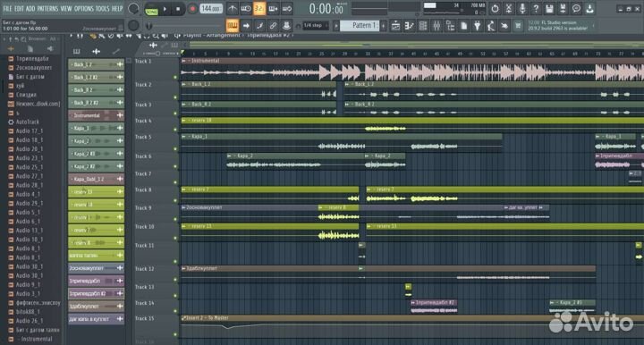This screenshot has height=345, width=644.
Task: Open menu of Instrumental clip on Track 1
Action: point(183,61)
